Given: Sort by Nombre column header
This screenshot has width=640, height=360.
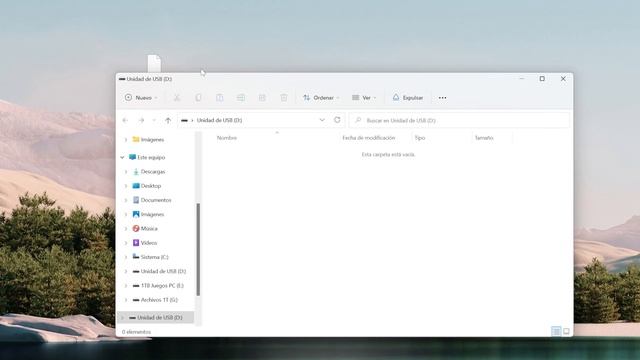Looking at the screenshot, I should (x=227, y=138).
